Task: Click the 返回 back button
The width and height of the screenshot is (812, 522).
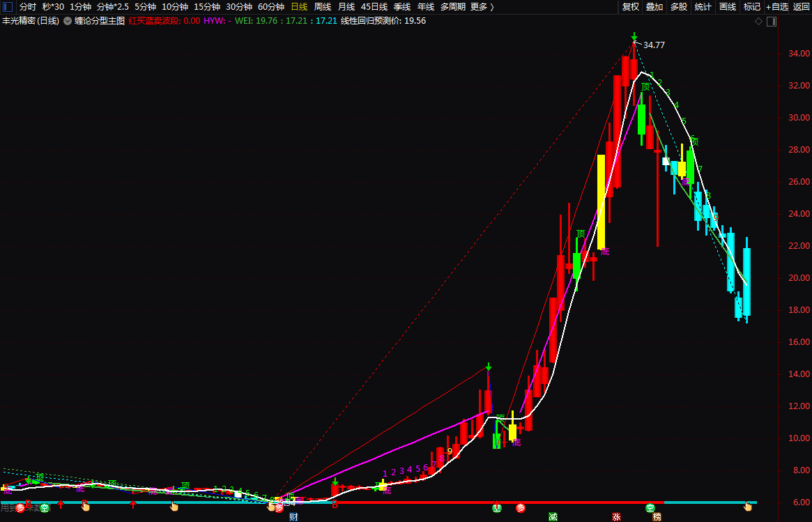Action: coord(801,7)
